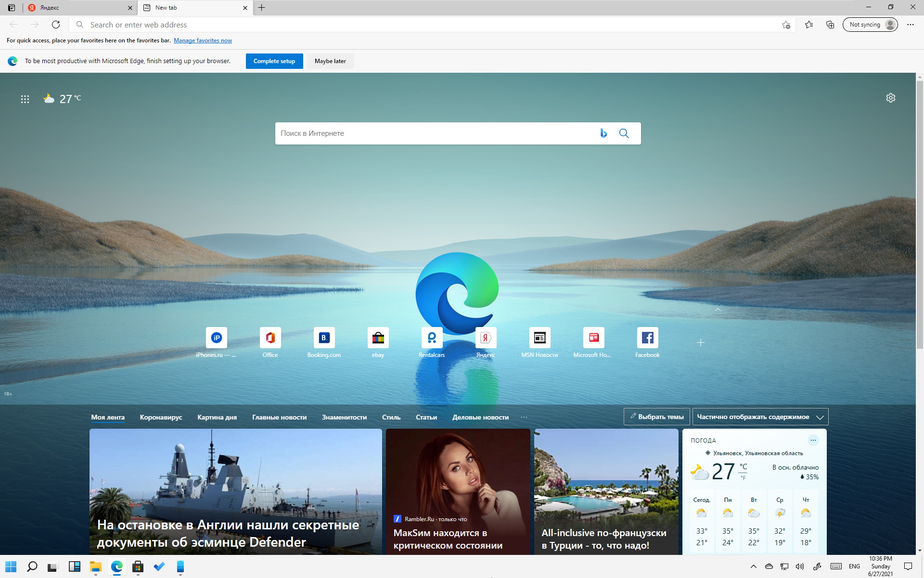Click the Поиск в Интернете search field
Image resolution: width=924 pixels, height=578 pixels.
(x=436, y=133)
